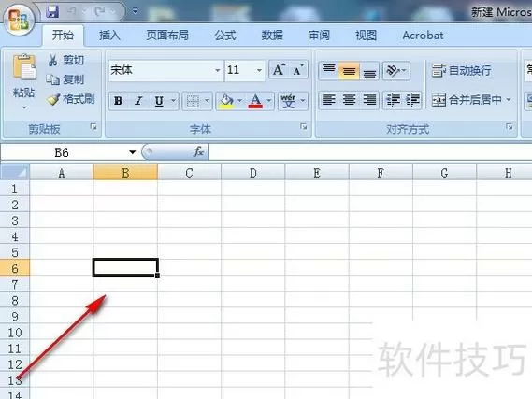Select column G header
The height and width of the screenshot is (399, 532).
click(x=444, y=173)
